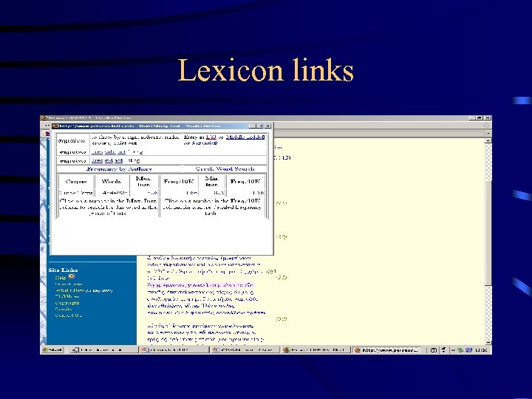The height and width of the screenshot is (399, 532).
Task: Switch to second taskbar application button
Action: coord(174,349)
